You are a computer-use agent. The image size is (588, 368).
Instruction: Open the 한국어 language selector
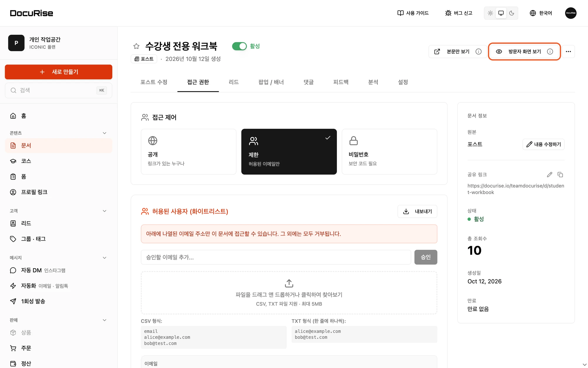(541, 13)
